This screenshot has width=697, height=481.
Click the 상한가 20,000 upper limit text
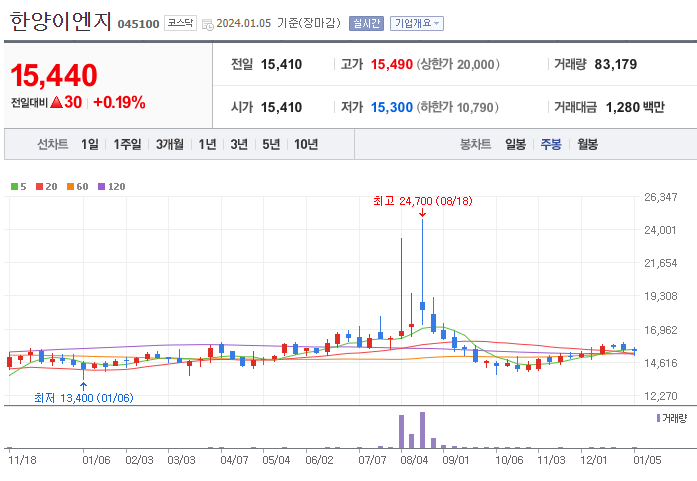(458, 64)
